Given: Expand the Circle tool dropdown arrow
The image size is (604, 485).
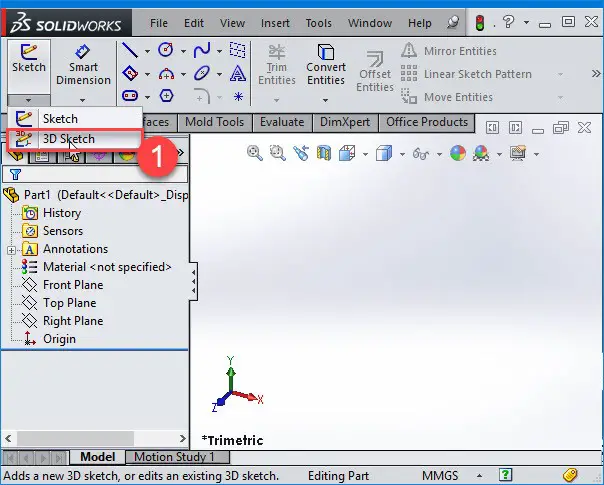Looking at the screenshot, I should (183, 51).
